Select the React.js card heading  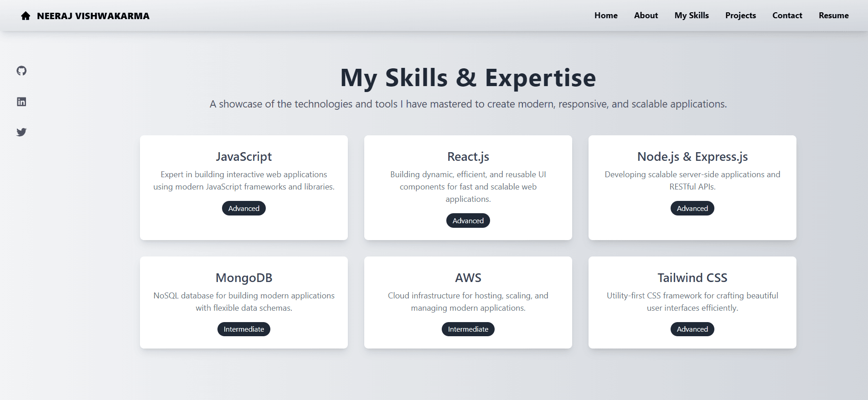468,157
